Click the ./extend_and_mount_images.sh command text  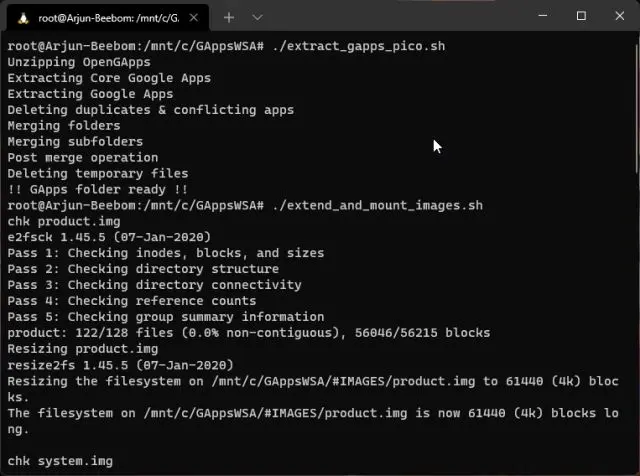(x=376, y=205)
